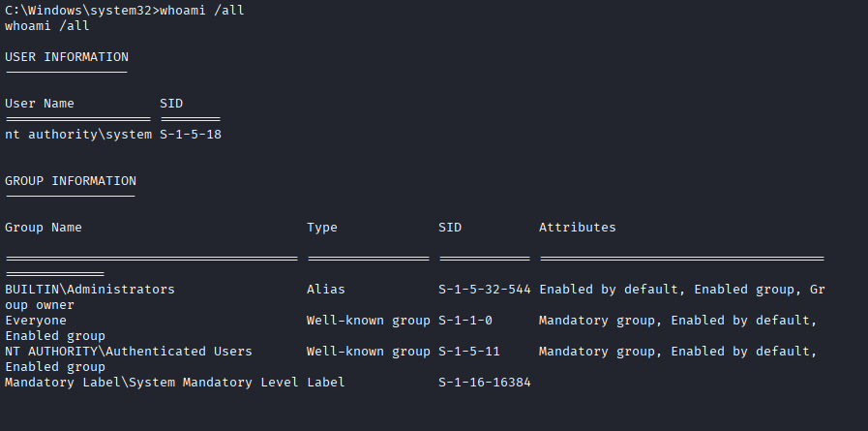Click Mandatory Label\System Mandatory Level entry
This screenshot has width=868, height=431.
click(x=152, y=383)
